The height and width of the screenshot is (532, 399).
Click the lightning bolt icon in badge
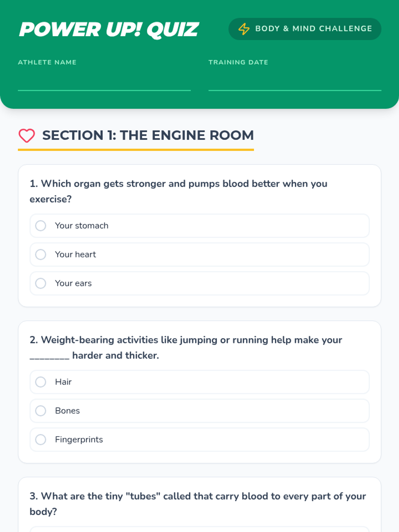tap(244, 29)
